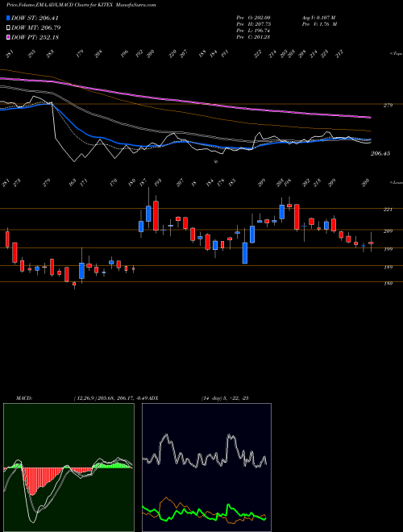Click the 199 price level label
The image size is (403, 532).
pyautogui.click(x=388, y=249)
